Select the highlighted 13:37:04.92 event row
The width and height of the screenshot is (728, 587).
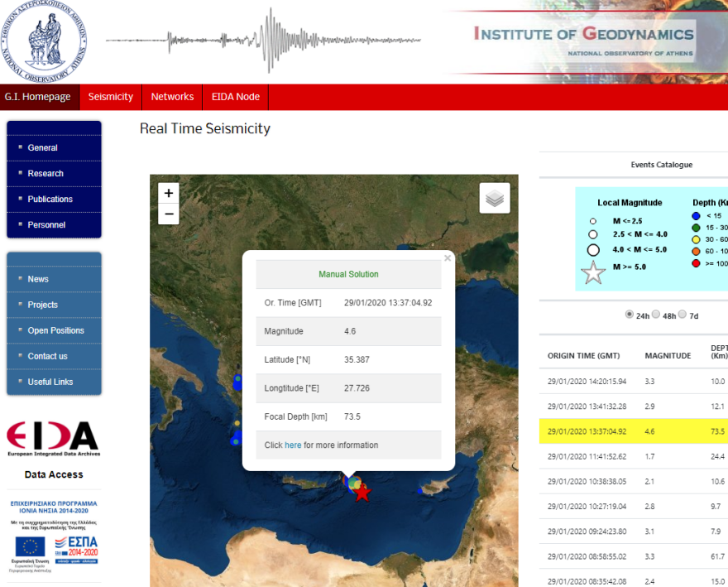(x=633, y=431)
